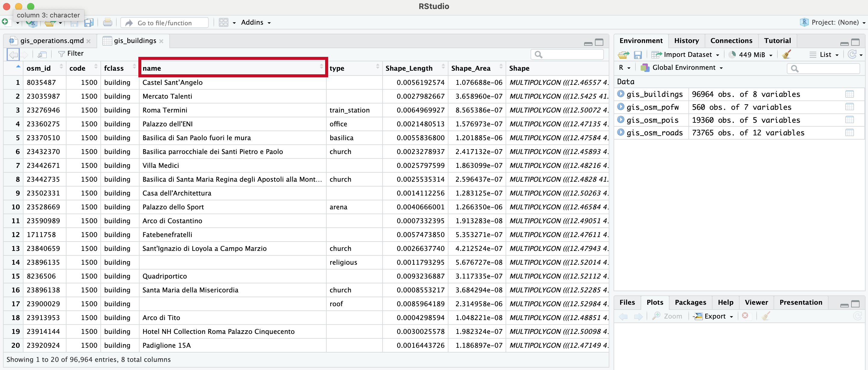Image resolution: width=868 pixels, height=370 pixels.
Task: Open the List view mode dropdown
Action: coord(824,54)
